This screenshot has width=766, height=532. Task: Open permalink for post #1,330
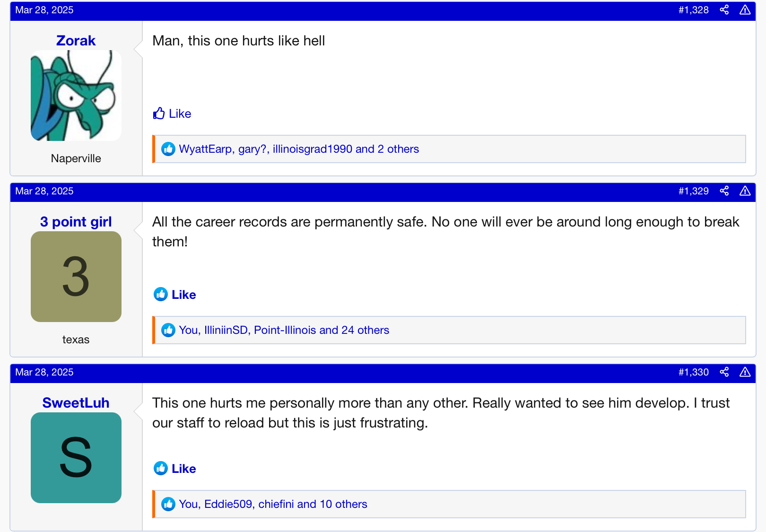[693, 372]
